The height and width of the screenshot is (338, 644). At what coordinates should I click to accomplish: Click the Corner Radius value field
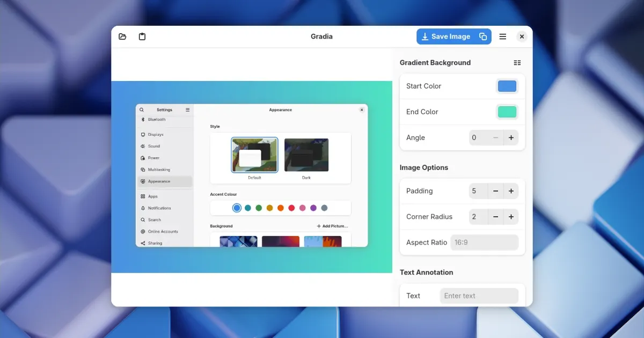[x=478, y=217]
